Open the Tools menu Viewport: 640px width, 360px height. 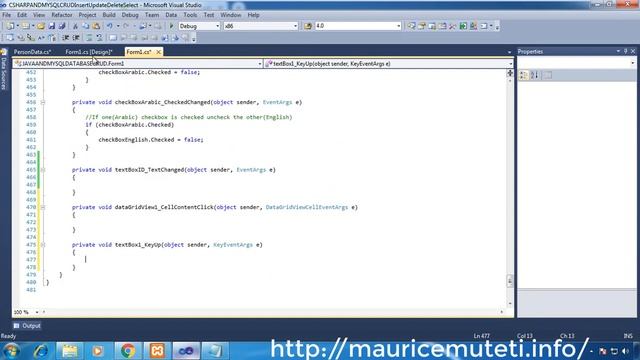[x=190, y=15]
